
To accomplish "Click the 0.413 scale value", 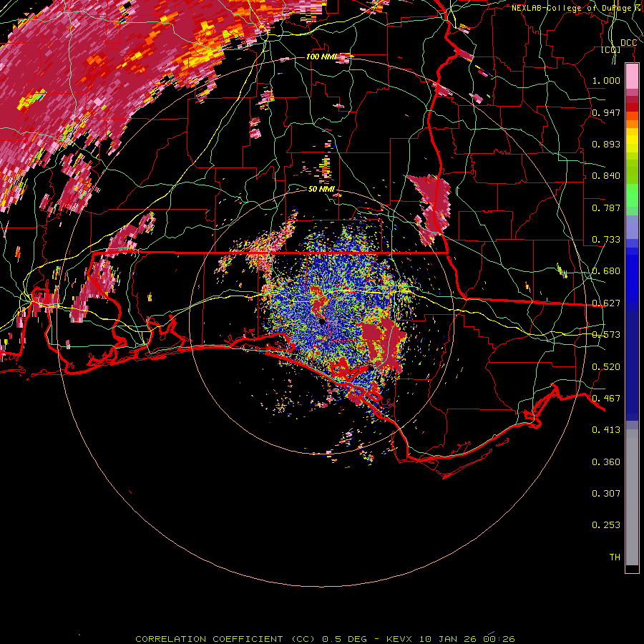I will coord(606,430).
